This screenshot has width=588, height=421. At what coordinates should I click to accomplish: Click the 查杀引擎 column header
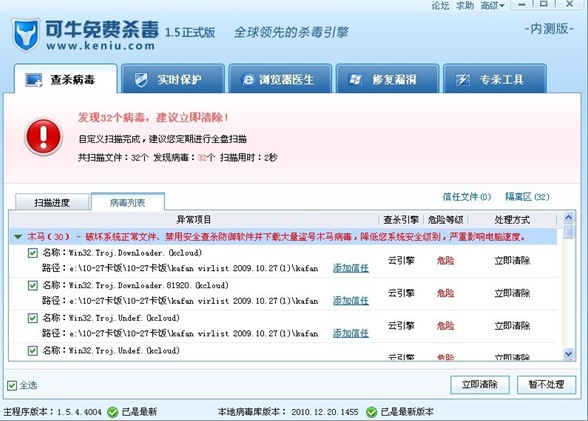click(401, 220)
